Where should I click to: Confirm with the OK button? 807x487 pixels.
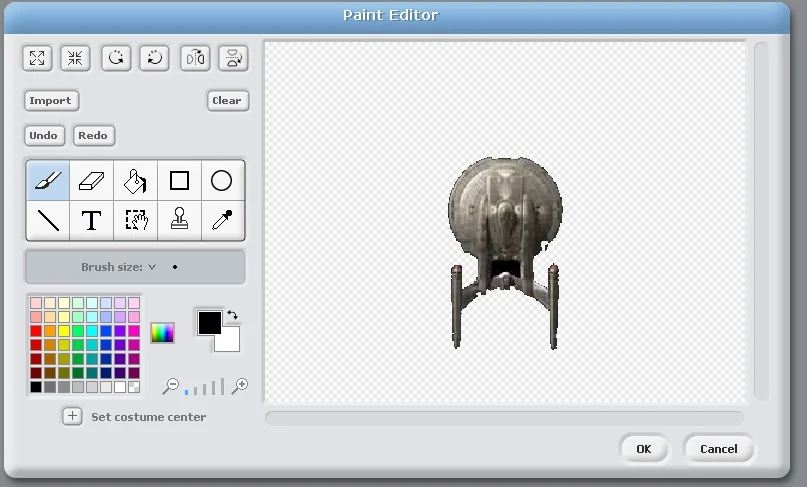[644, 449]
